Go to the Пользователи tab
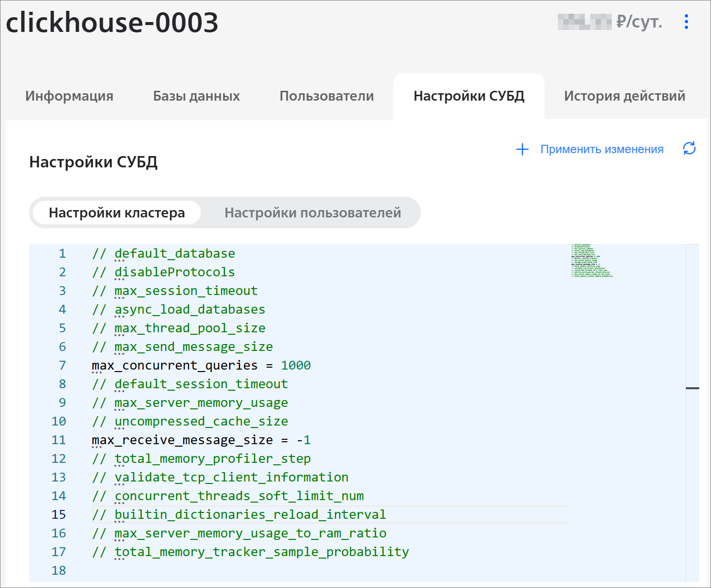 327,96
